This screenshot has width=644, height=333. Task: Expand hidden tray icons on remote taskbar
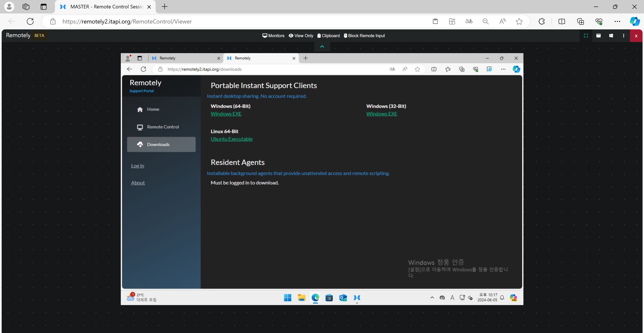(x=432, y=298)
